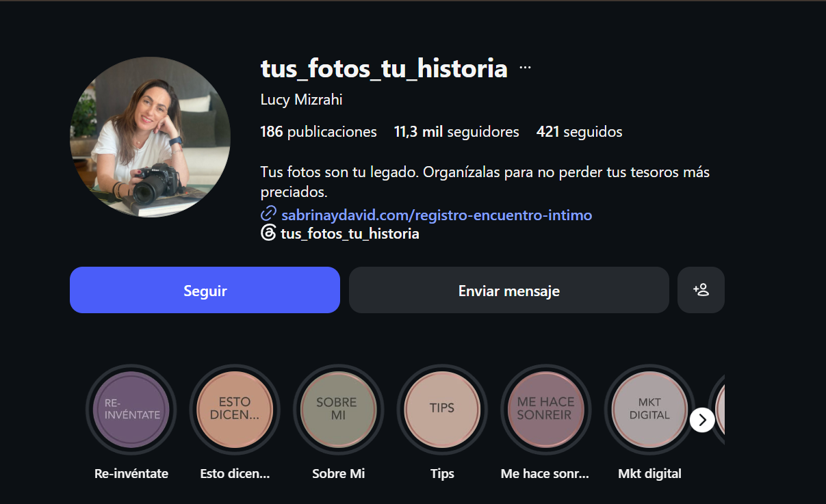Screen dimensions: 826x504
Task: Click the 186 publicaciones count
Action: [x=318, y=131]
